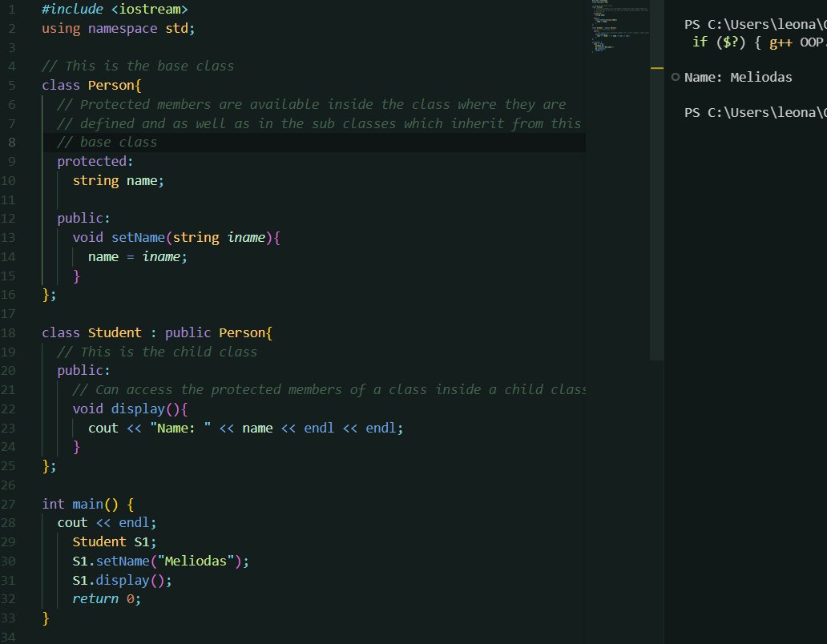Click the 'int main() {' line

87,505
